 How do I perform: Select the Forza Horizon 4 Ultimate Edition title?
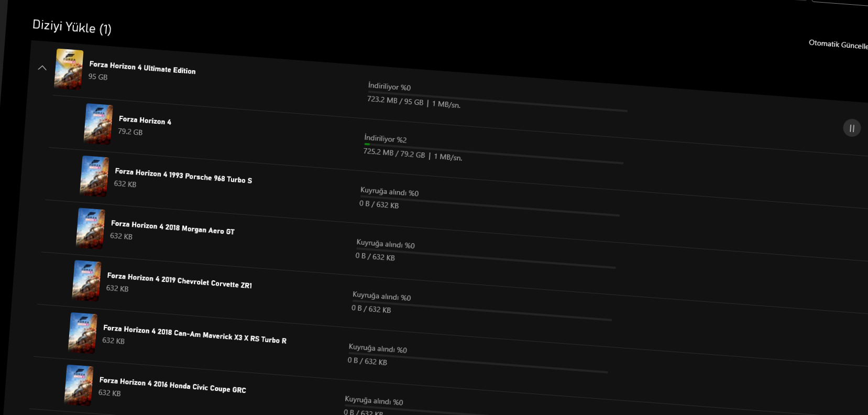pyautogui.click(x=142, y=68)
